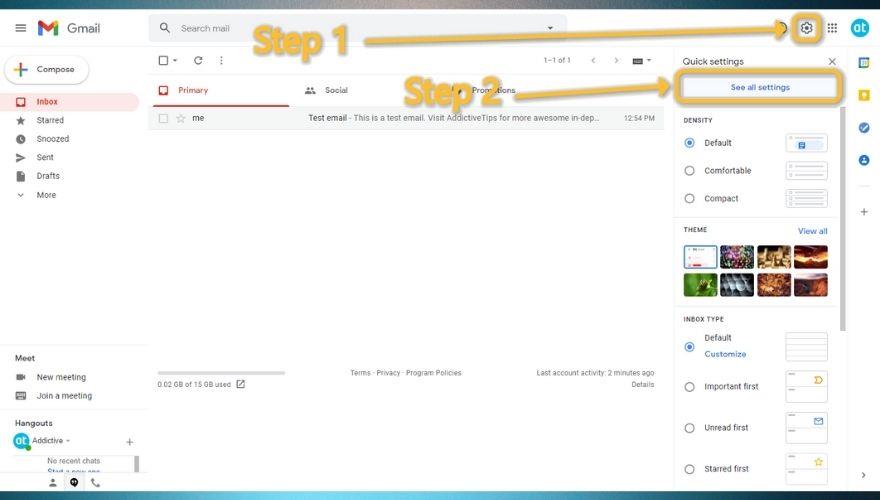Tick the checkbox beside Test email
Viewport: 880px width, 500px height.
(x=163, y=118)
